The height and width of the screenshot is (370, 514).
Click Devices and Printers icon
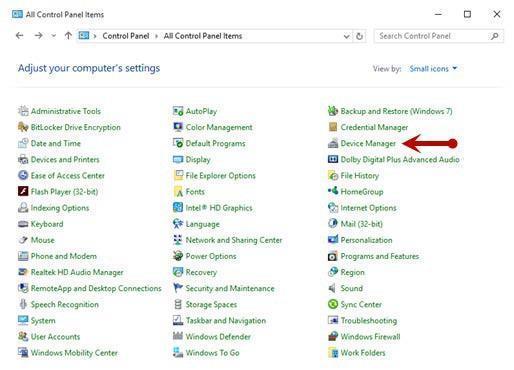pos(23,159)
